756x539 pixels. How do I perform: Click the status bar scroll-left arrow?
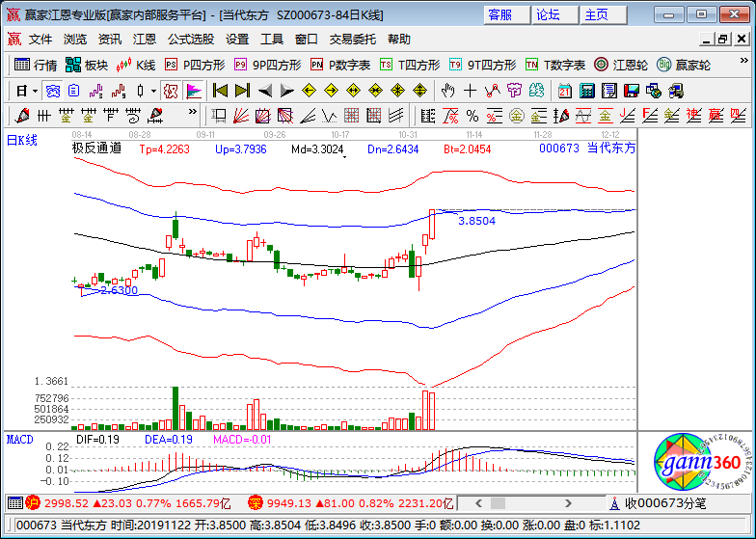tap(478, 503)
